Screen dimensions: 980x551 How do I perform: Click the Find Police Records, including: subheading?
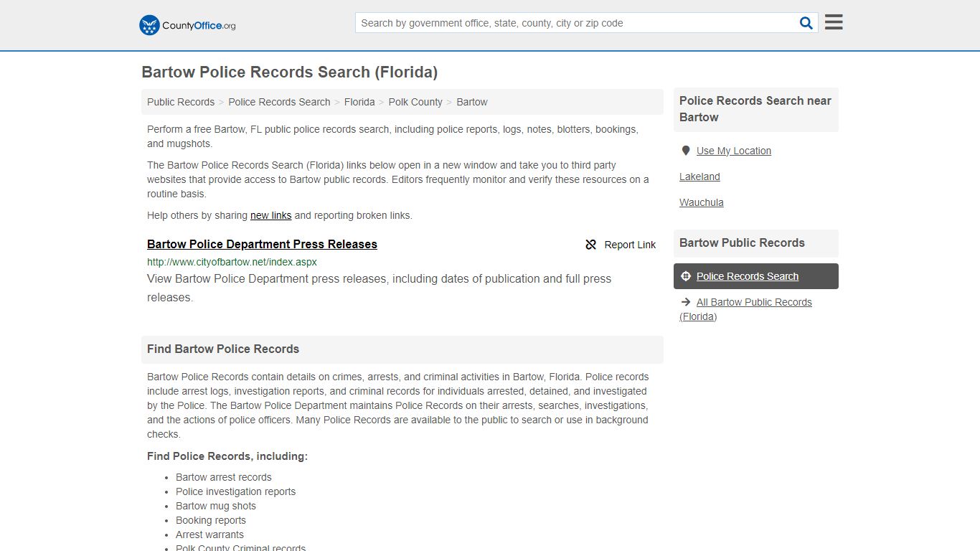pyautogui.click(x=227, y=456)
